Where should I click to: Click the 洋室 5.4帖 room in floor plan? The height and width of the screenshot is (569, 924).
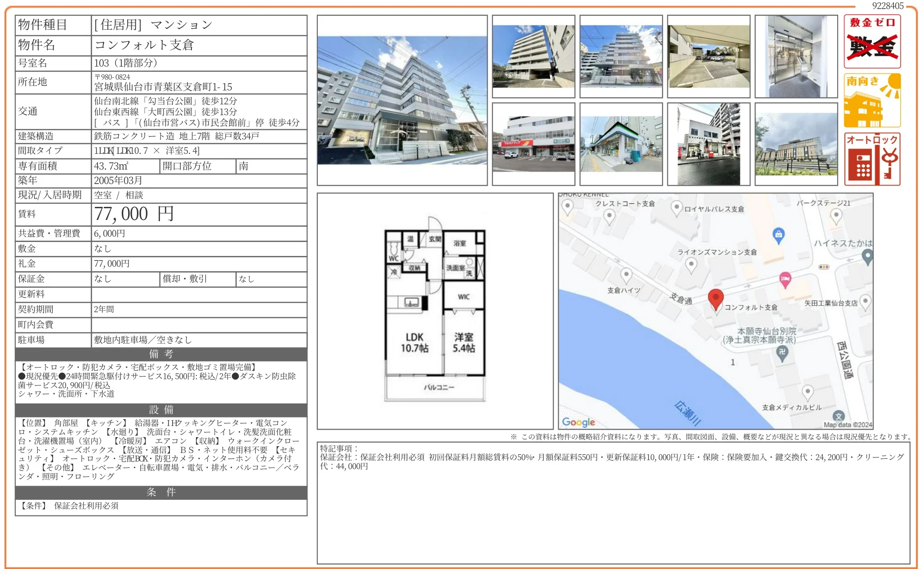pyautogui.click(x=463, y=342)
